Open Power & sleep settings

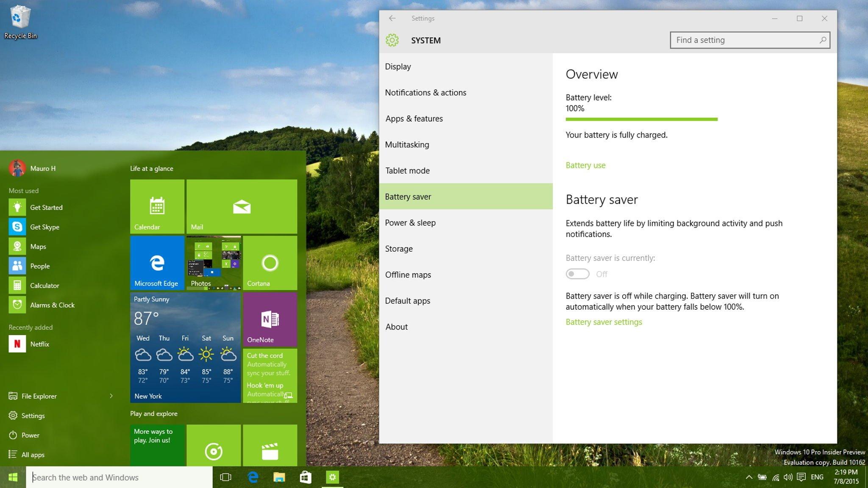(409, 222)
